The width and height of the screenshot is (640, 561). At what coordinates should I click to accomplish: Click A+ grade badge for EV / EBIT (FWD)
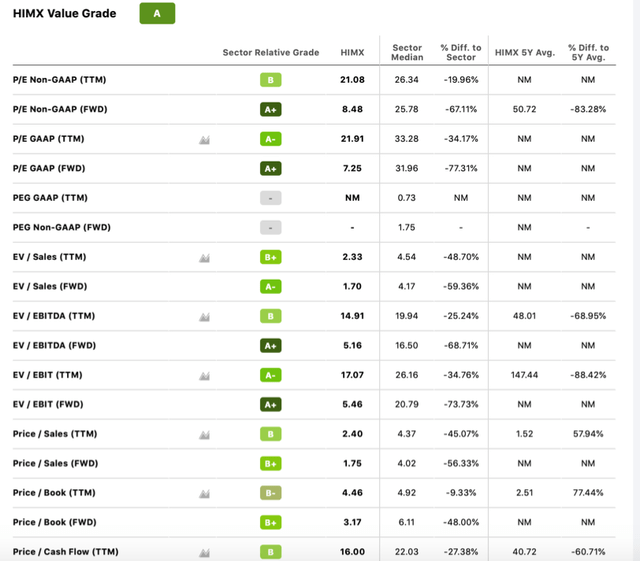click(271, 405)
